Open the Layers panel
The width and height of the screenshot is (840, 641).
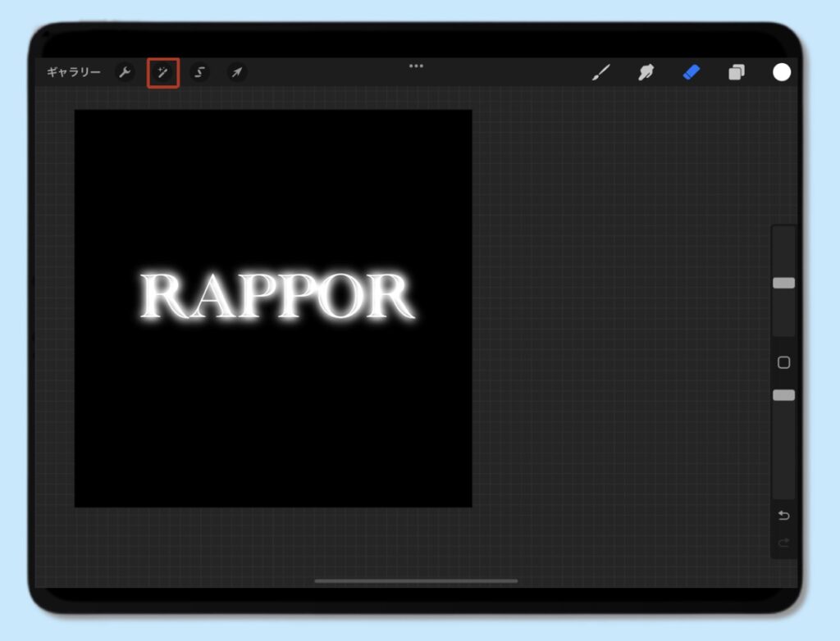(737, 72)
